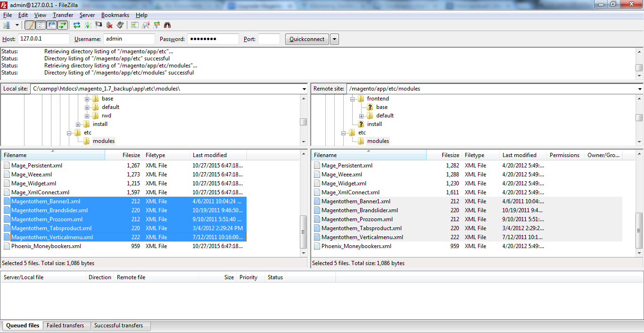This screenshot has width=644, height=333.
Task: Click the remote file list vertical scrollbar
Action: [639, 204]
